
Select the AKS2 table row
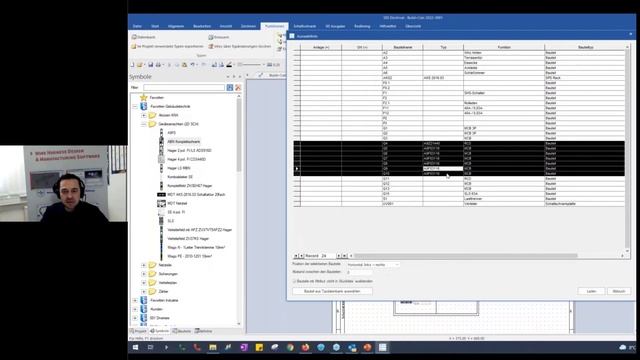pos(459,78)
